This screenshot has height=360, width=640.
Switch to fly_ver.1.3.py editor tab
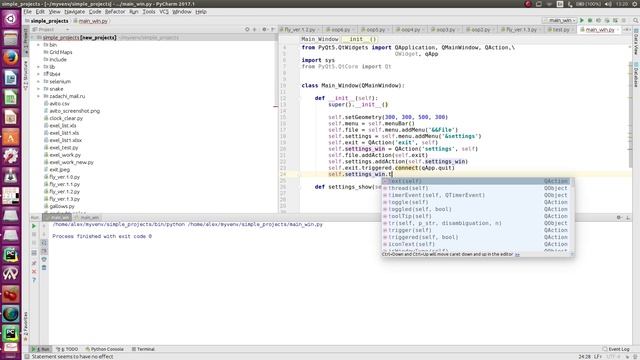coord(521,29)
